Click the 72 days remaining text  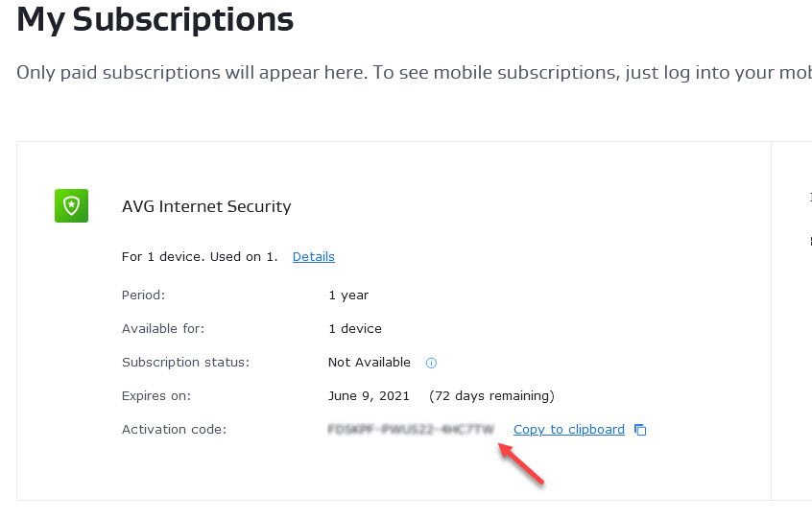pyautogui.click(x=491, y=396)
